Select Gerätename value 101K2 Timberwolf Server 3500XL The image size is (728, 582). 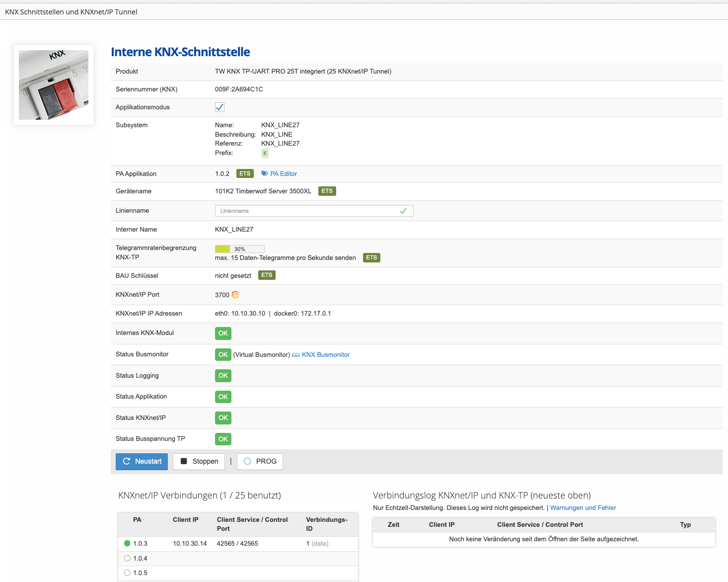coord(263,191)
